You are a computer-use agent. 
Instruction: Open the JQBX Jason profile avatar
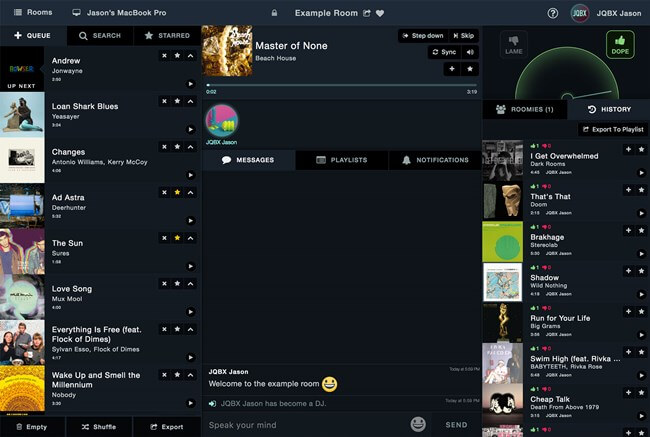pos(580,13)
